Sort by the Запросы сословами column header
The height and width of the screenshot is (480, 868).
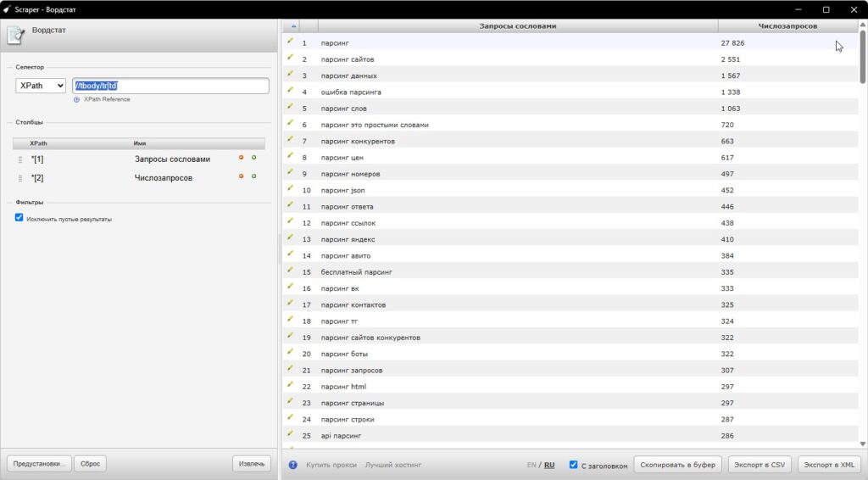[518, 26]
